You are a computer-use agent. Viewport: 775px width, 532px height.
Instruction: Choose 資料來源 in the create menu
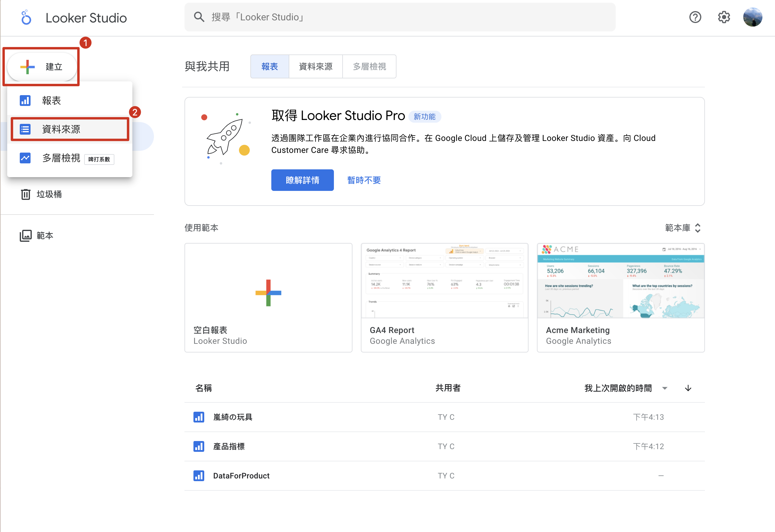[70, 129]
